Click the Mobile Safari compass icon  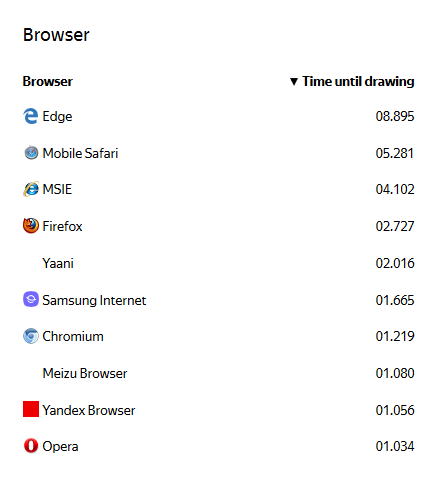point(31,153)
